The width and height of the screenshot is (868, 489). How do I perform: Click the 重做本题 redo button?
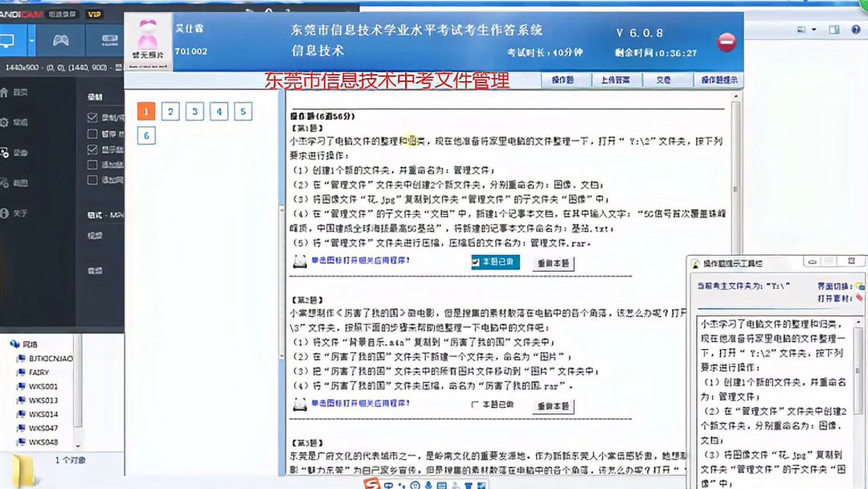pyautogui.click(x=554, y=262)
